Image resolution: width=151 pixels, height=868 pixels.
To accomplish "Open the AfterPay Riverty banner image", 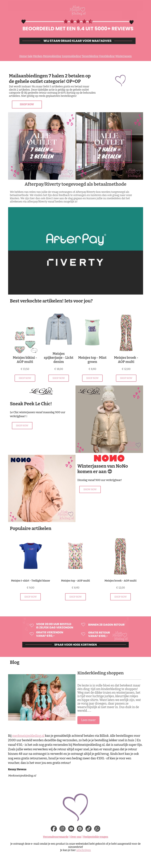I will [75, 251].
